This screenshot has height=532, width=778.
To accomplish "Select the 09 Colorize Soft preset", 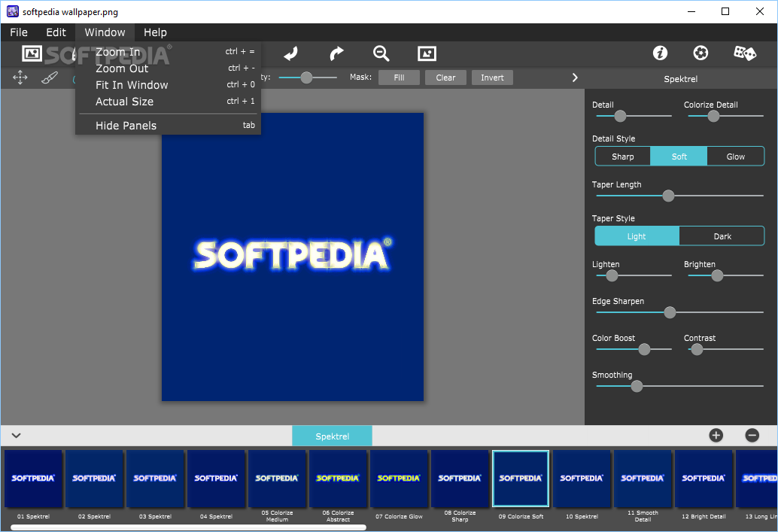I will (x=521, y=479).
